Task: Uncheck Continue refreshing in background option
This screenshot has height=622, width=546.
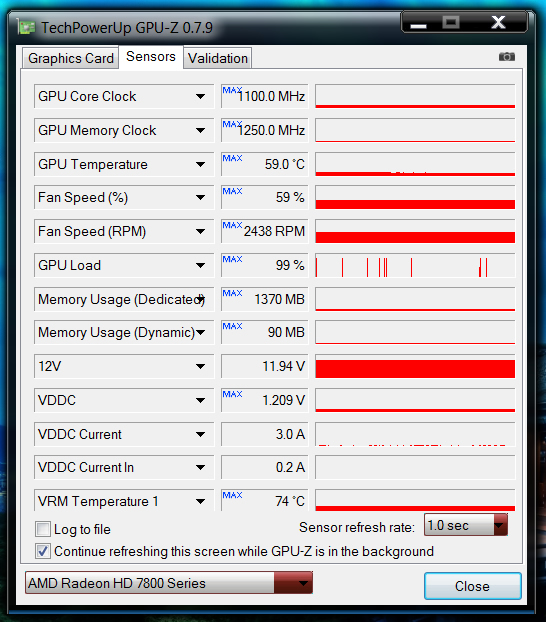Action: coord(43,551)
